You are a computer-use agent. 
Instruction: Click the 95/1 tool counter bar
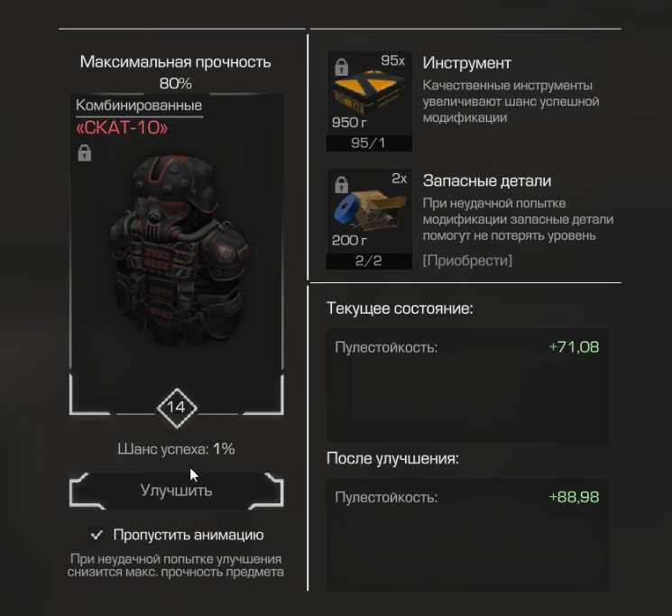[x=369, y=143]
